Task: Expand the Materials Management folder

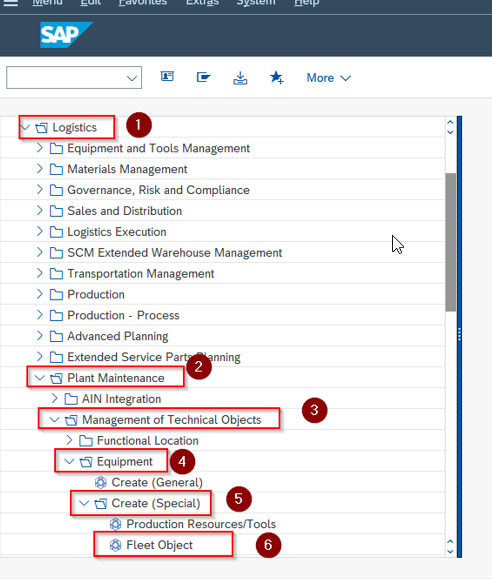Action: coord(40,169)
